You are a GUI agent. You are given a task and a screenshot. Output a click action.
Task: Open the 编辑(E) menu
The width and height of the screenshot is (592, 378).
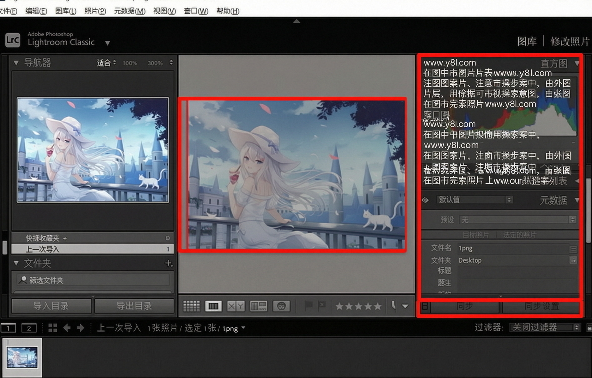pos(36,11)
